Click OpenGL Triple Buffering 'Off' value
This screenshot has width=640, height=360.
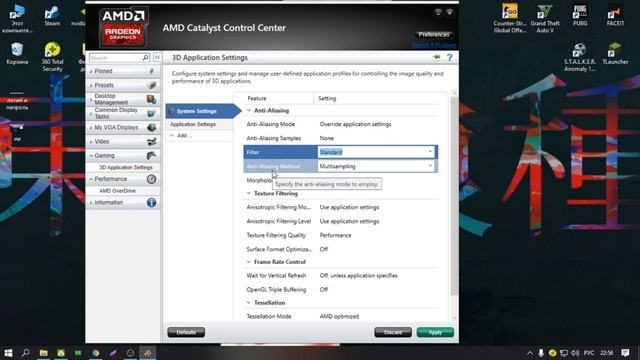click(x=324, y=289)
